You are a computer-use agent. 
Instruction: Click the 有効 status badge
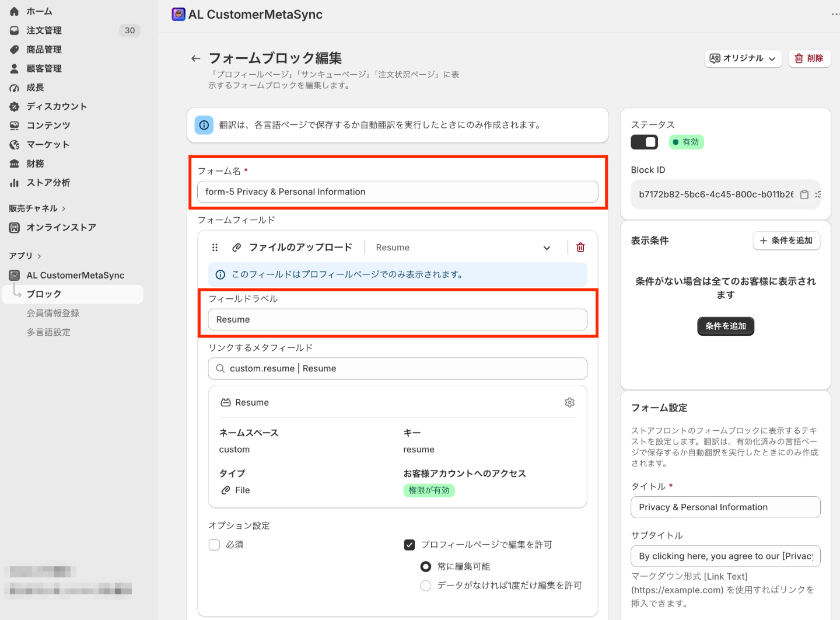[686, 142]
